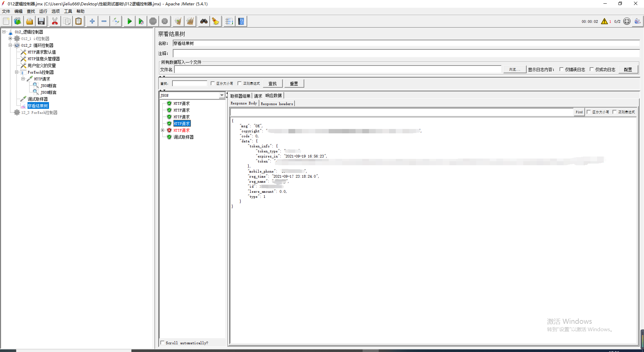
Task: Click the Shutdown test icon
Action: pyautogui.click(x=165, y=21)
